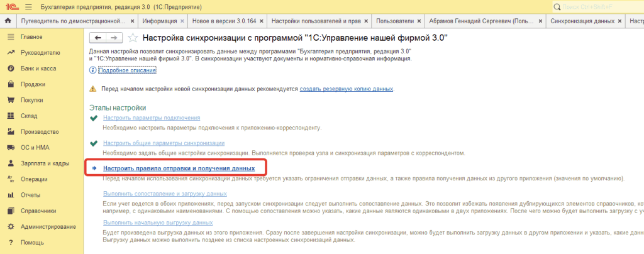644x254 pixels.
Task: Click the Производство factory icon
Action: (11, 132)
